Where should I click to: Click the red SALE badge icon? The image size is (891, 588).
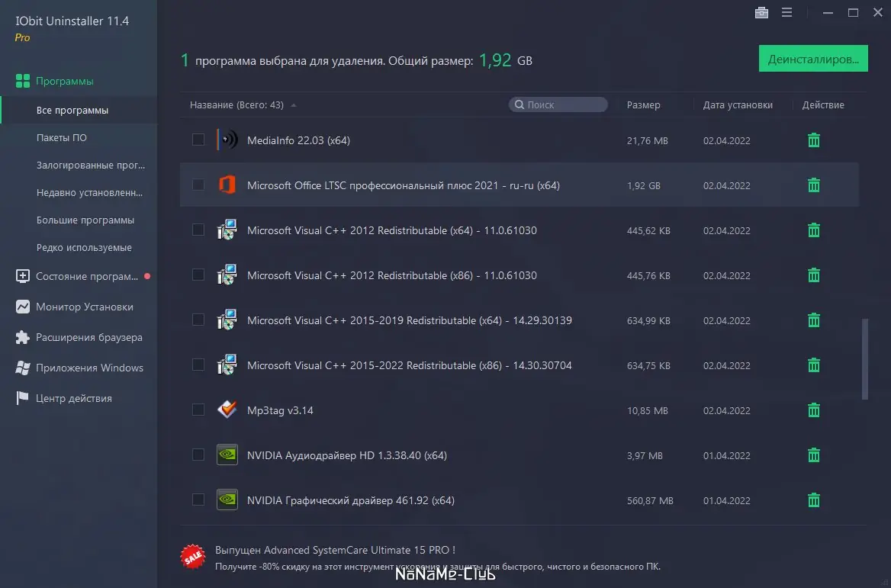point(193,557)
